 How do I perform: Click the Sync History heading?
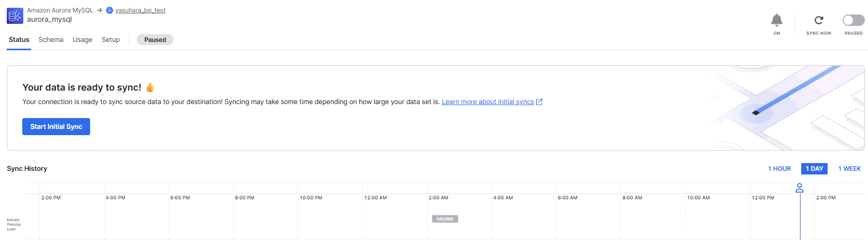27,169
